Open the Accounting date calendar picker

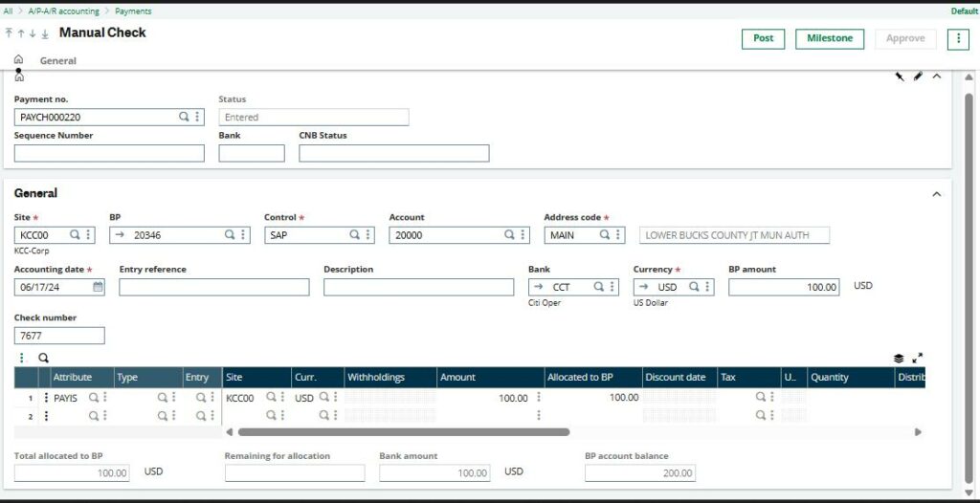pyautogui.click(x=98, y=287)
